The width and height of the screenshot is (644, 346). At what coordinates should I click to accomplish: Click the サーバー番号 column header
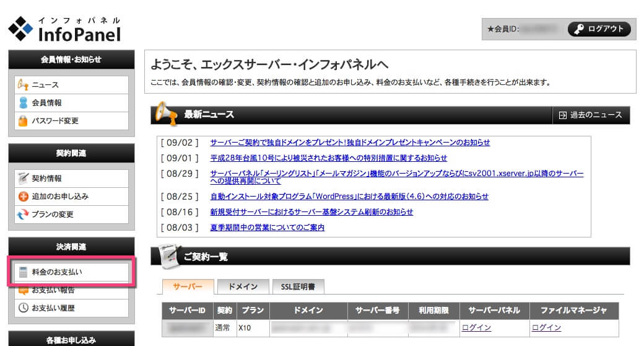[x=378, y=311]
